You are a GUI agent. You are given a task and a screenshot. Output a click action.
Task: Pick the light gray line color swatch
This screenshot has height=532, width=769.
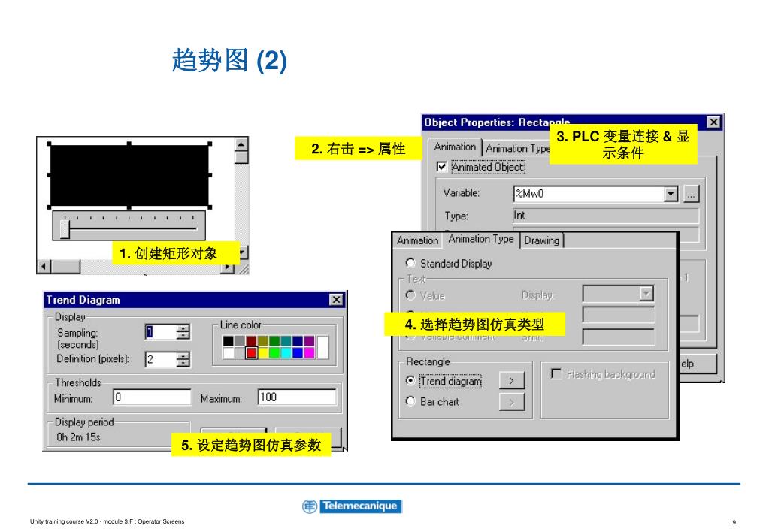click(239, 352)
